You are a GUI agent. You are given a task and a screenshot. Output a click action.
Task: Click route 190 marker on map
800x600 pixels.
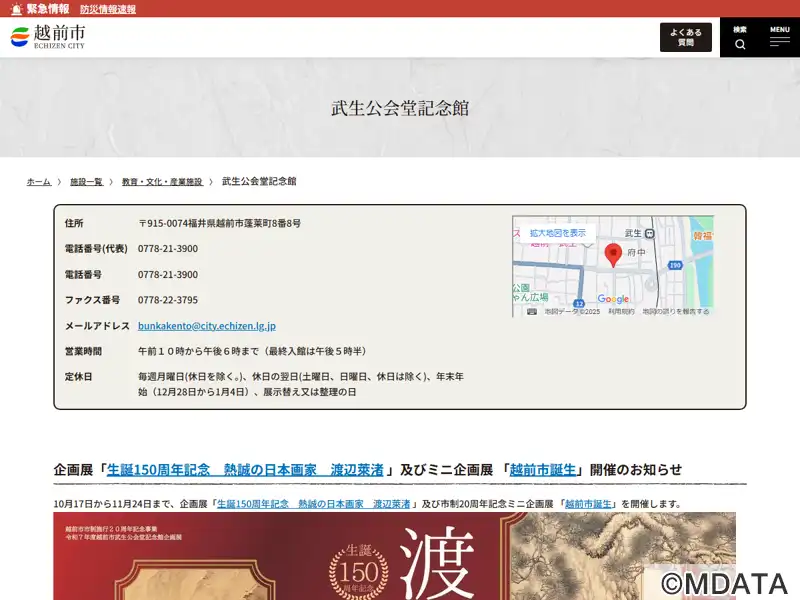[675, 265]
